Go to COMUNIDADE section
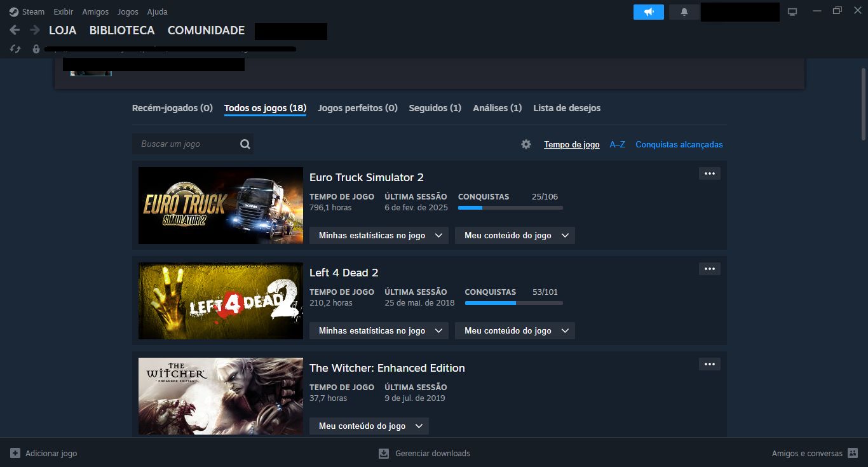Screen dimensions: 868x467 click(x=206, y=30)
